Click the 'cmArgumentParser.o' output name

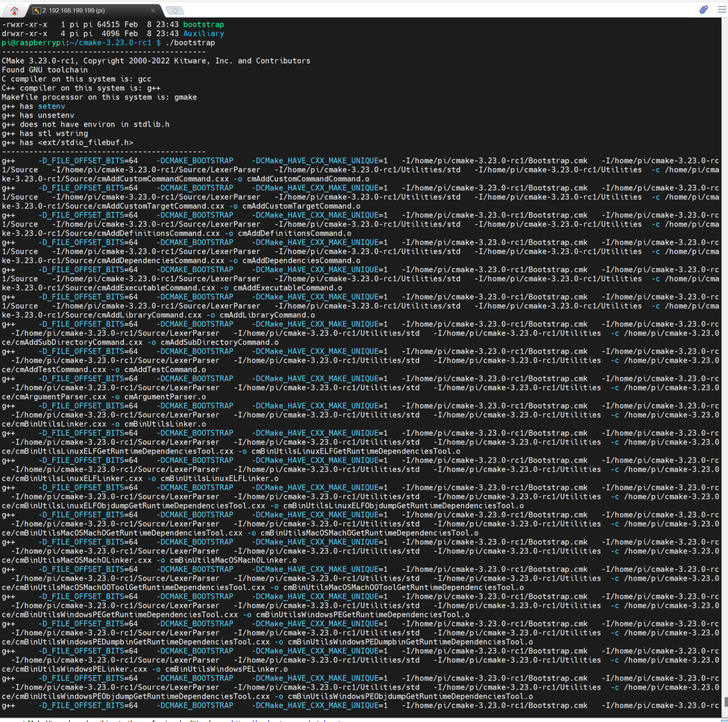coord(165,397)
